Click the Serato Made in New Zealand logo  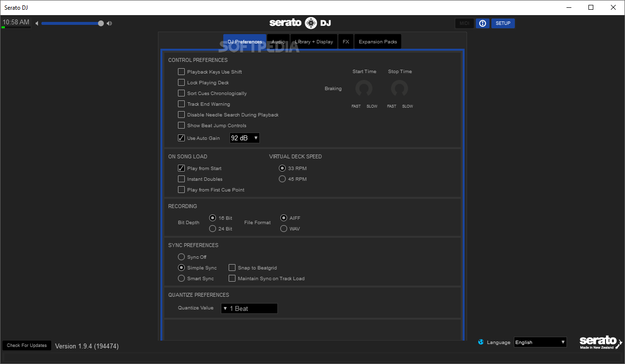tap(601, 343)
